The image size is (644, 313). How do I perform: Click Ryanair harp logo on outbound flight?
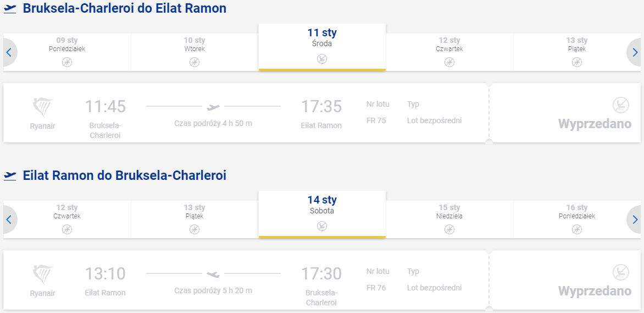coord(42,107)
